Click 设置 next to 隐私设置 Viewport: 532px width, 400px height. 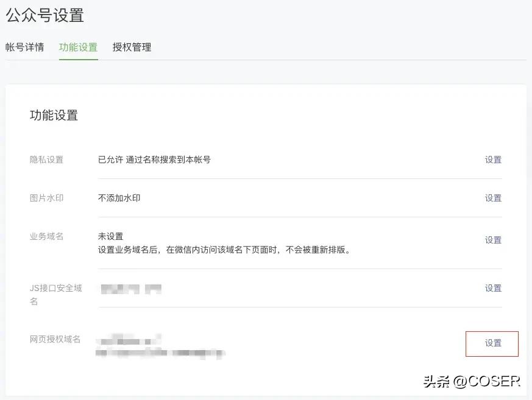pos(493,160)
